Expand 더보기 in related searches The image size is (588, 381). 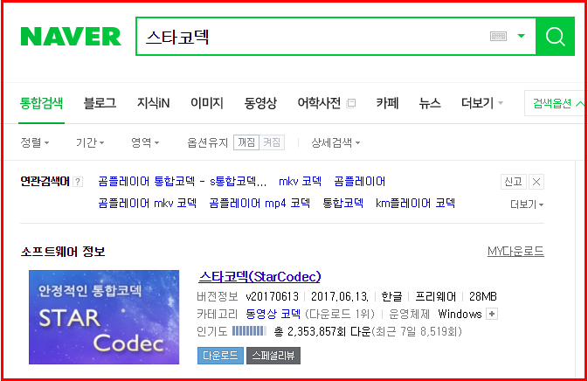[527, 204]
